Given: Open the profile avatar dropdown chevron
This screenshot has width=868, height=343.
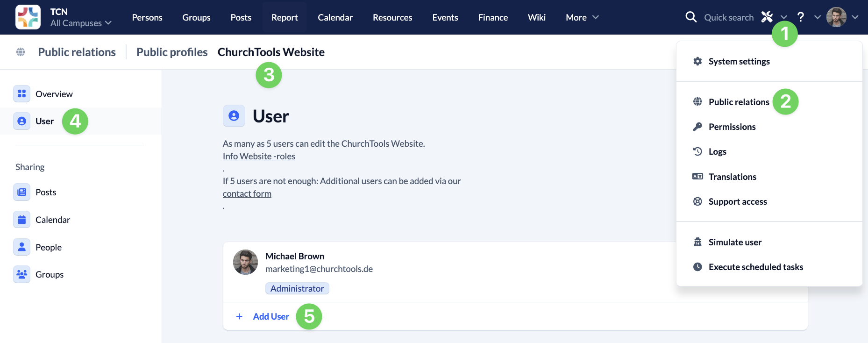Looking at the screenshot, I should point(855,17).
